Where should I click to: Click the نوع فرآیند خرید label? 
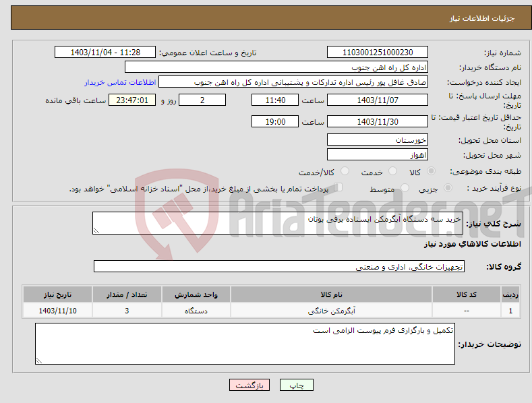pos(494,188)
